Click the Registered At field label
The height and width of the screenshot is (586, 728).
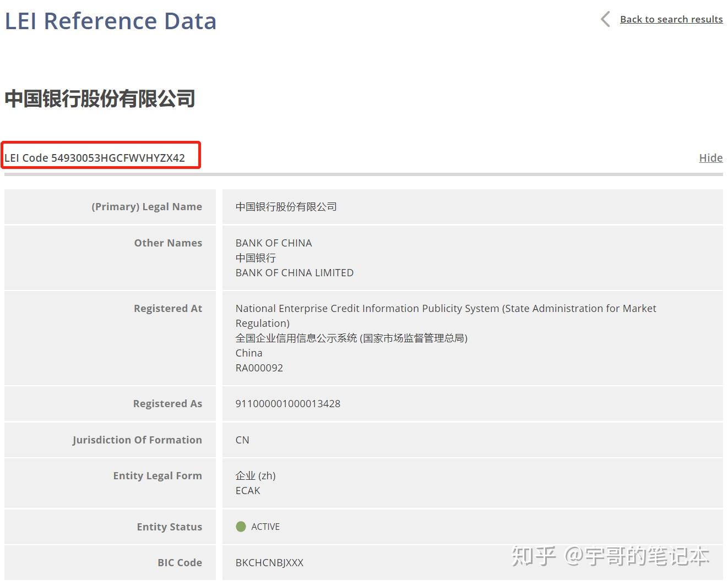click(x=168, y=309)
